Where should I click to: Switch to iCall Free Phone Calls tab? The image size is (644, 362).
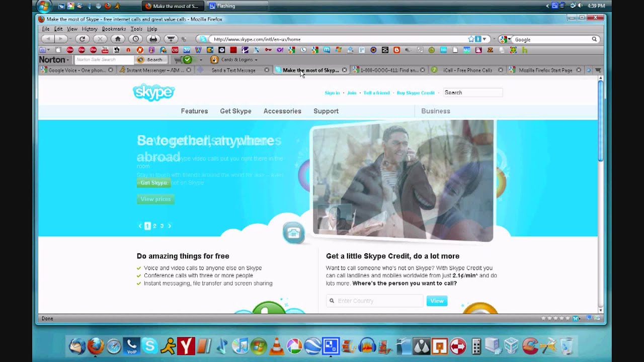tap(467, 70)
